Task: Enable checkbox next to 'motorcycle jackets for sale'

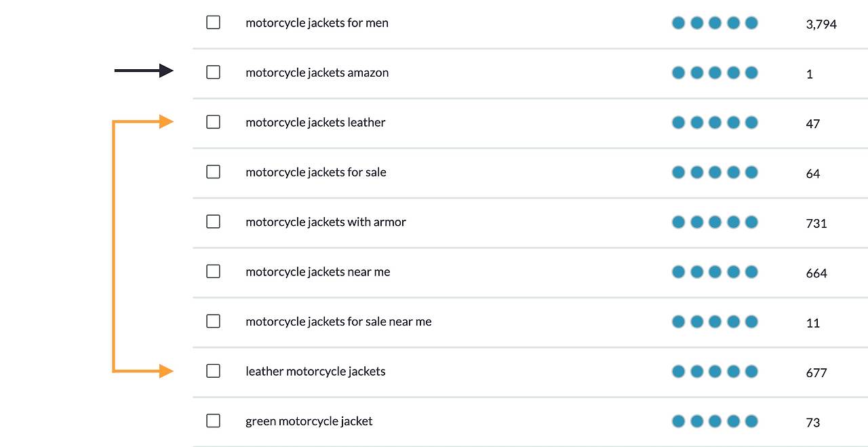Action: point(213,172)
